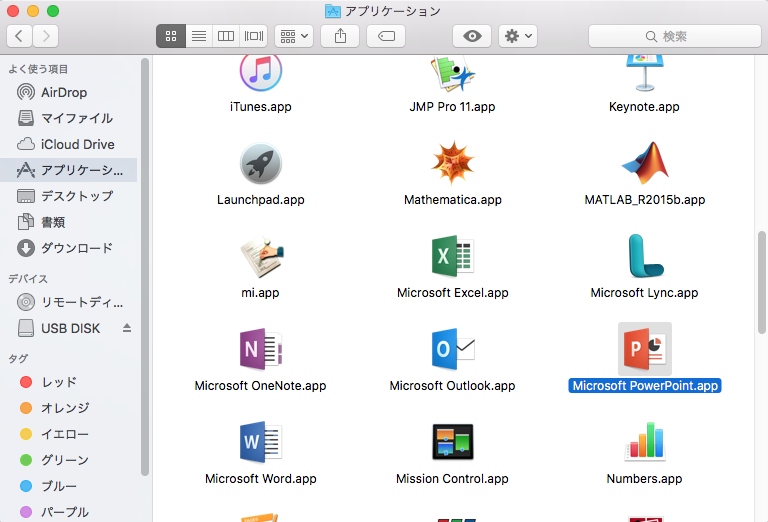Select the Microsoft Excel.app icon

click(x=453, y=256)
